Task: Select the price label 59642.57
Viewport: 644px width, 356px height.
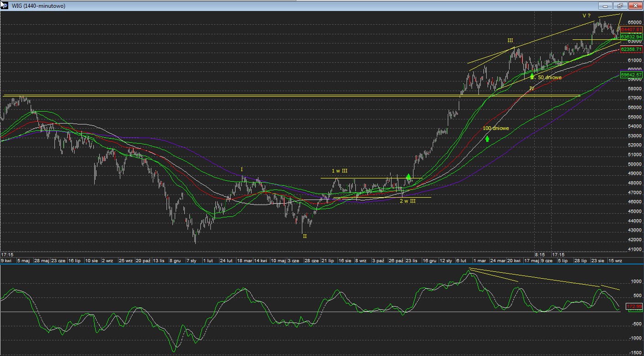Action: coord(632,75)
